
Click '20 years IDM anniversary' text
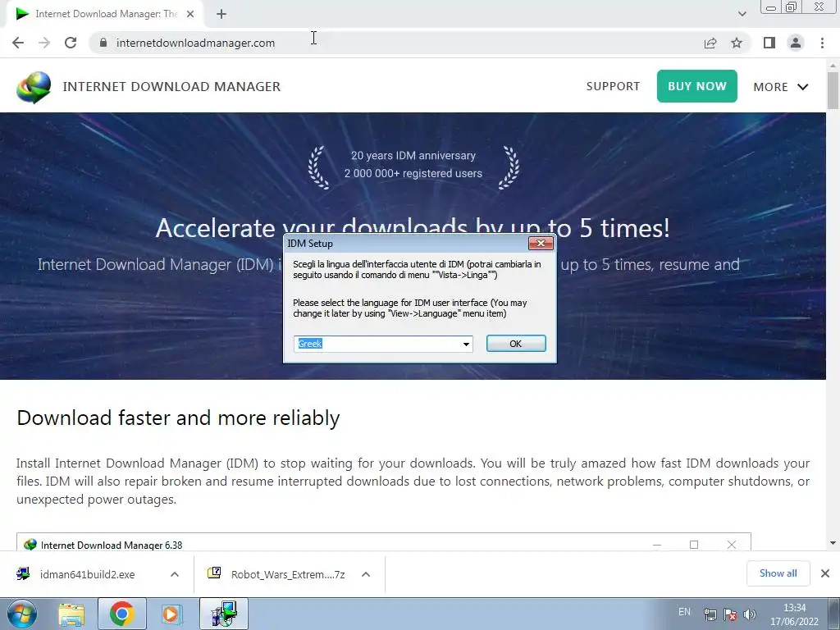(413, 155)
